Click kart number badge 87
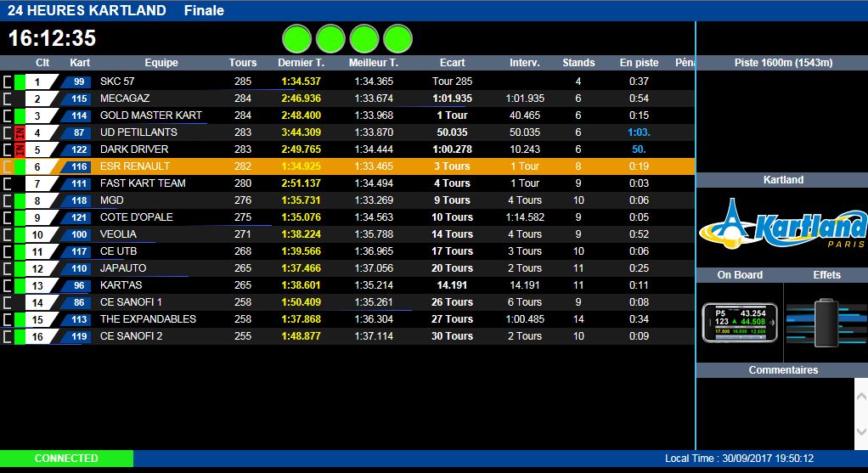The image size is (868, 473). (76, 132)
